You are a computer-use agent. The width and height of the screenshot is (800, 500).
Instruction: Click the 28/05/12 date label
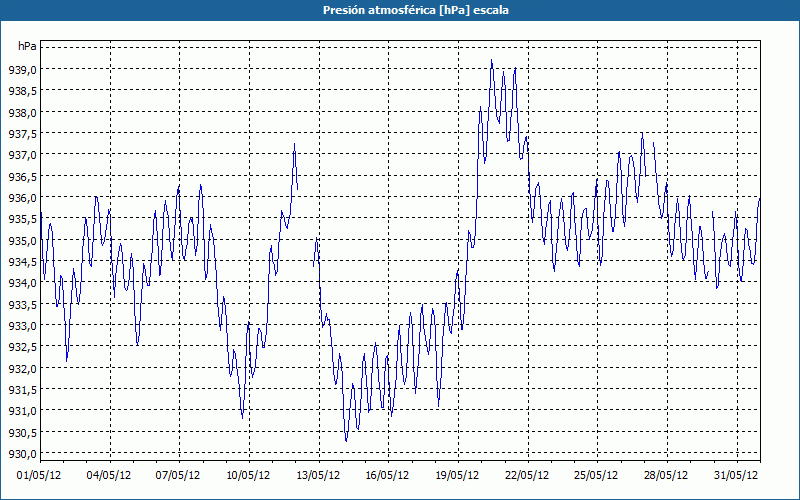(666, 476)
